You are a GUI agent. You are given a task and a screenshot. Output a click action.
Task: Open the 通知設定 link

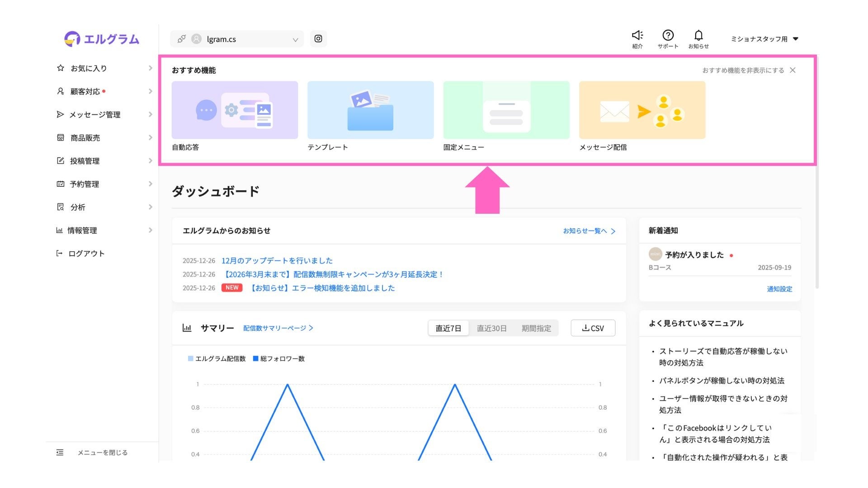(x=779, y=289)
